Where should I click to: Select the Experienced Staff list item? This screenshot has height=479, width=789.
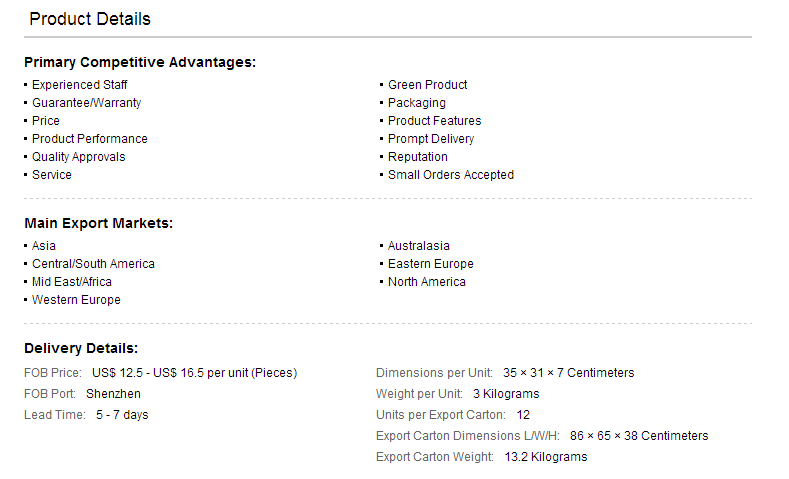pos(80,85)
